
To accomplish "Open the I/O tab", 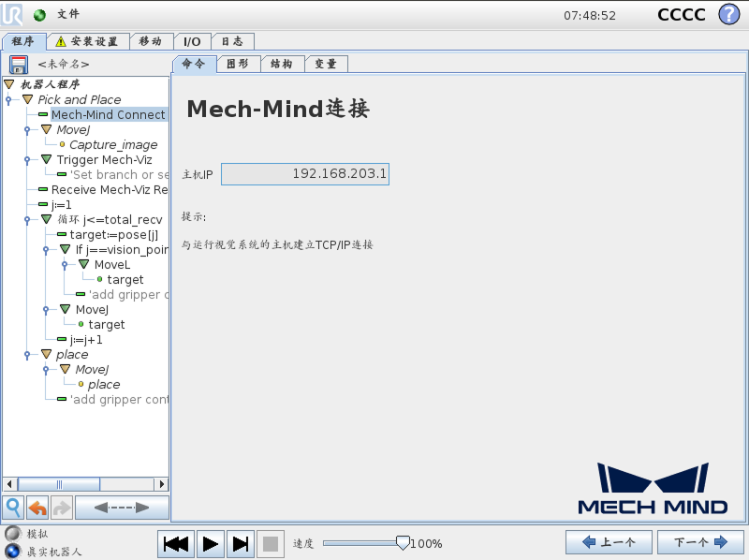I will tap(192, 40).
